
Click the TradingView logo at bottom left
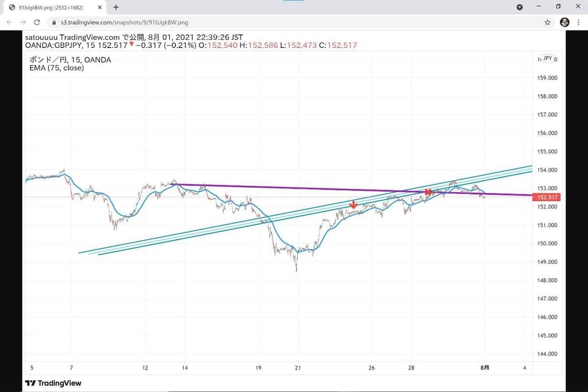(x=53, y=383)
